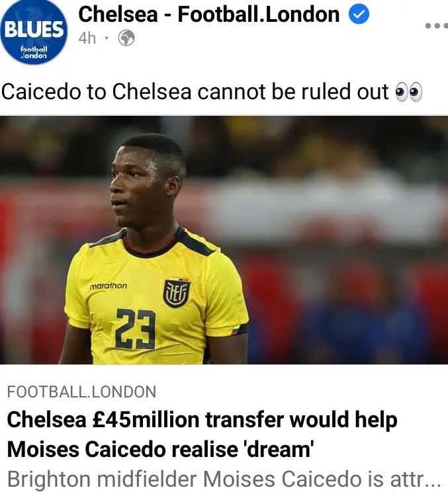
Task: Open the Chelsea £45million transfer headline
Action: [x=202, y=434]
